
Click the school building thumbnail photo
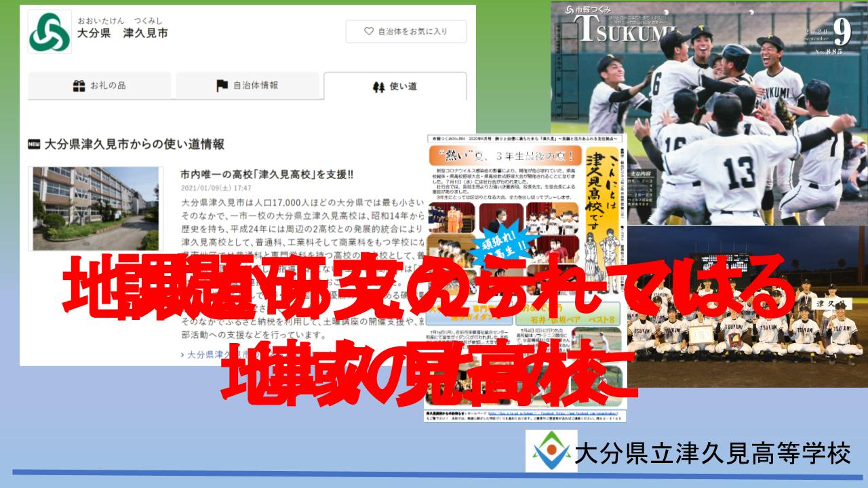click(x=96, y=209)
